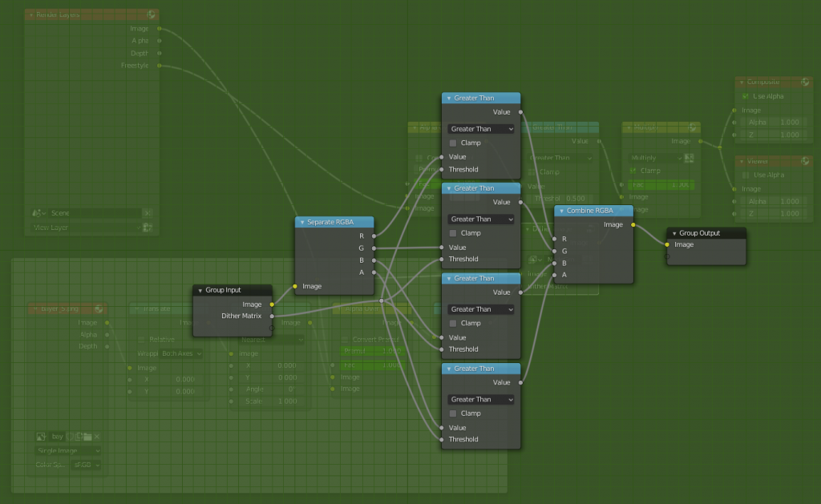This screenshot has height=504, width=821.
Task: Click the B output socket of Separate RGBA
Action: (374, 260)
